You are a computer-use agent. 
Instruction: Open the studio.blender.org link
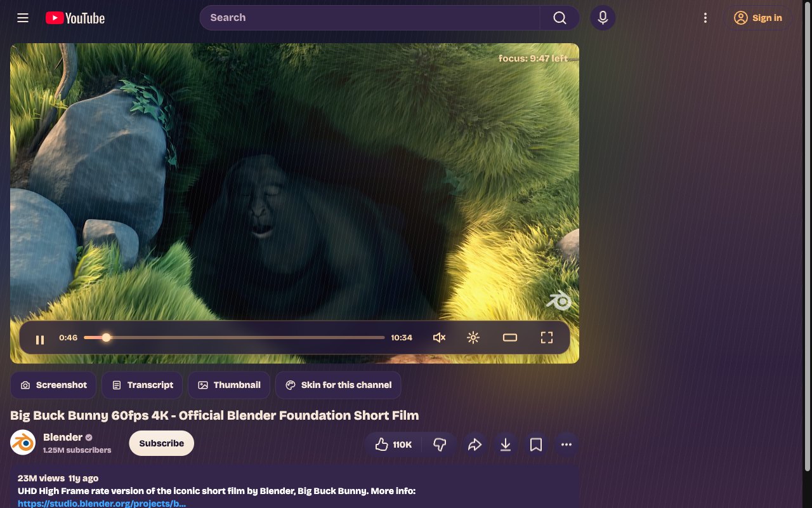pos(101,504)
